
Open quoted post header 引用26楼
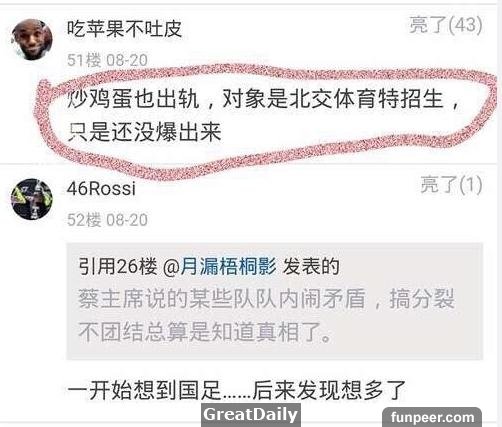[x=118, y=267]
